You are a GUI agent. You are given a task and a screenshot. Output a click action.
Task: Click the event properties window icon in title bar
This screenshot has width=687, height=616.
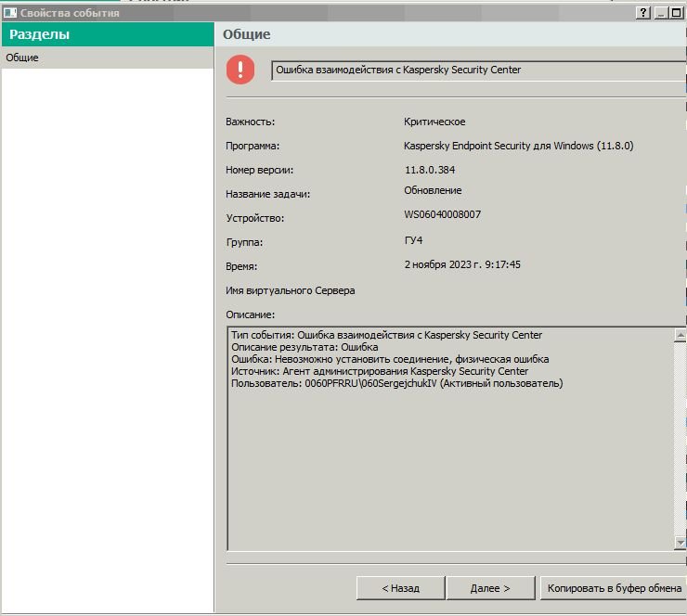[9, 13]
